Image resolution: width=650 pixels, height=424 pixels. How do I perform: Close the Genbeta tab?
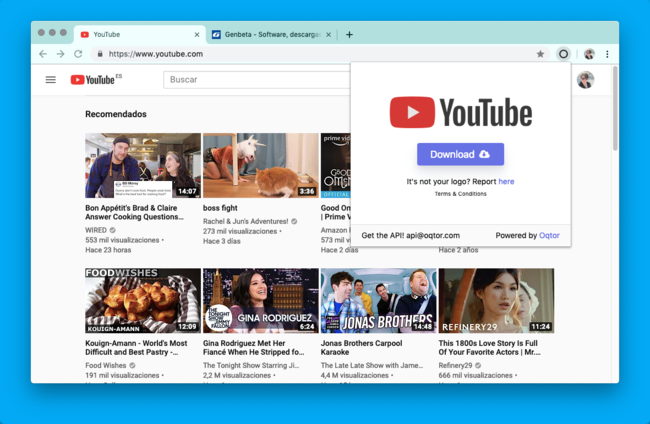click(328, 35)
